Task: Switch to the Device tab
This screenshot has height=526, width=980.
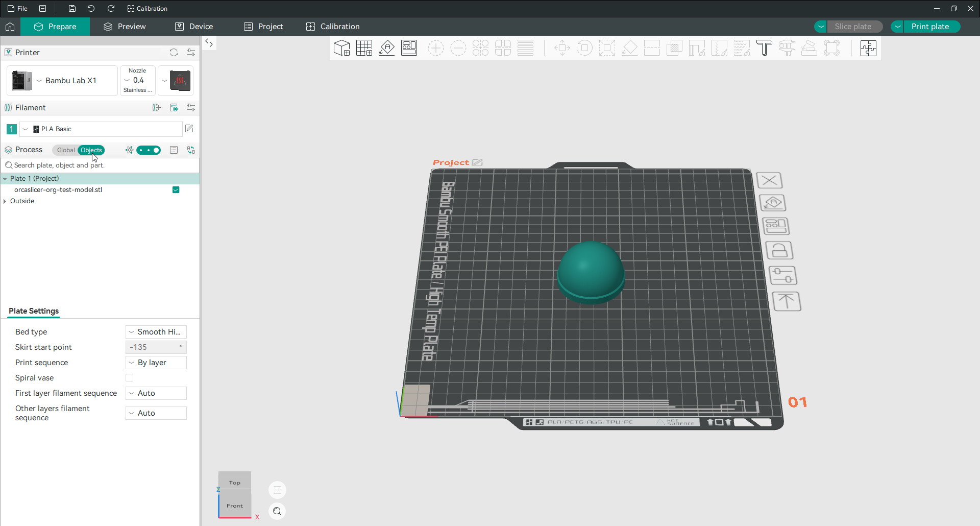Action: 194,27
